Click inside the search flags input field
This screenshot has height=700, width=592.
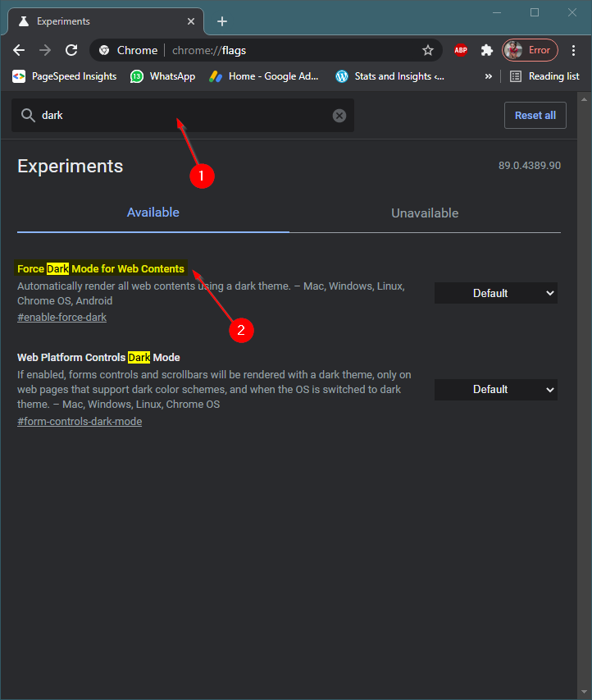point(183,115)
